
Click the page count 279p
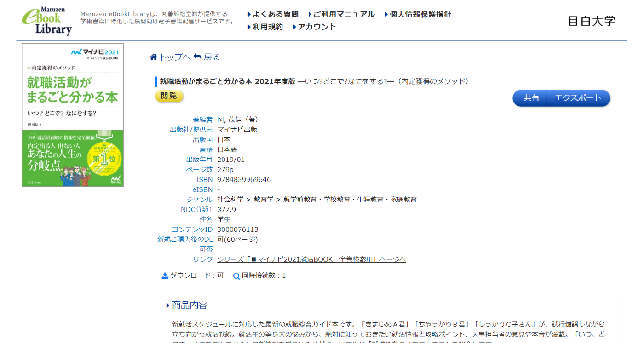pyautogui.click(x=225, y=170)
